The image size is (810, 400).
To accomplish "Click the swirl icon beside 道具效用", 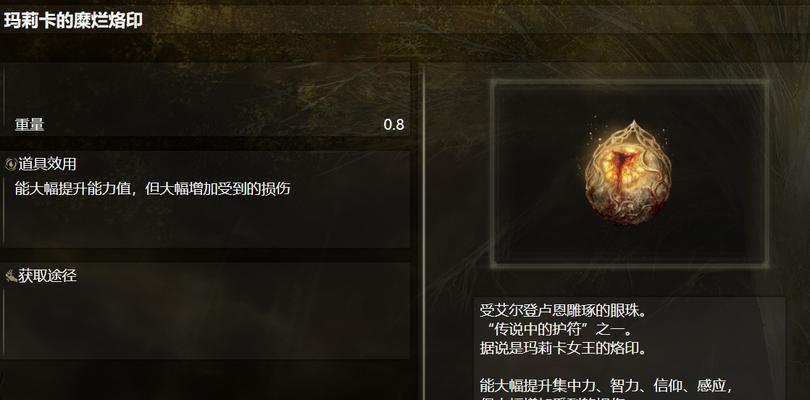I will [x=10, y=164].
